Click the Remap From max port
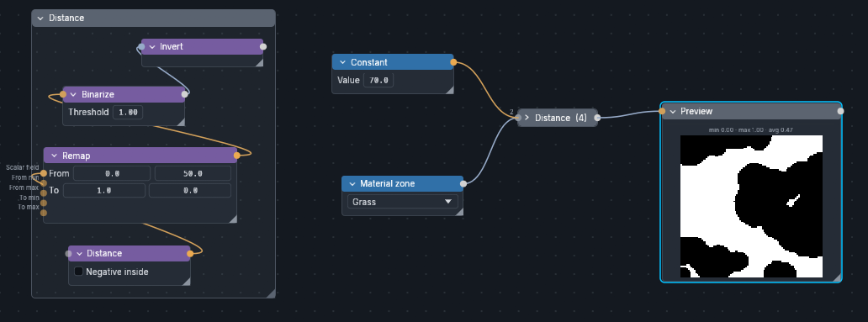Viewport: 868px width, 322px height. pyautogui.click(x=44, y=193)
